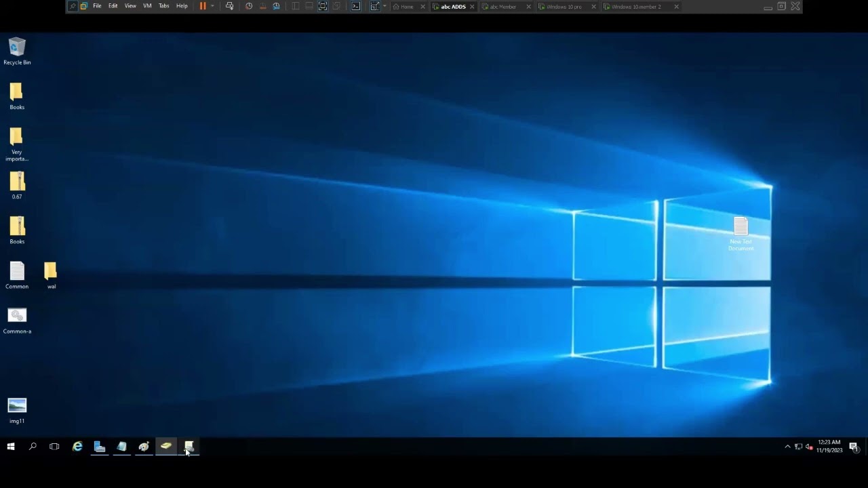Take a snapshot of the VM
The image size is (868, 488).
(x=249, y=6)
